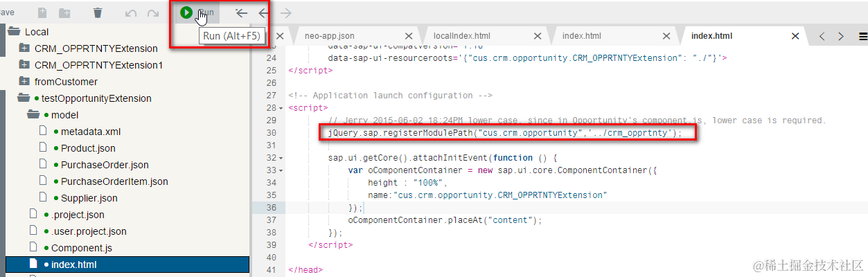Click the oComponentContainer.placeAt("content") line
868x277 pixels.
click(444, 220)
